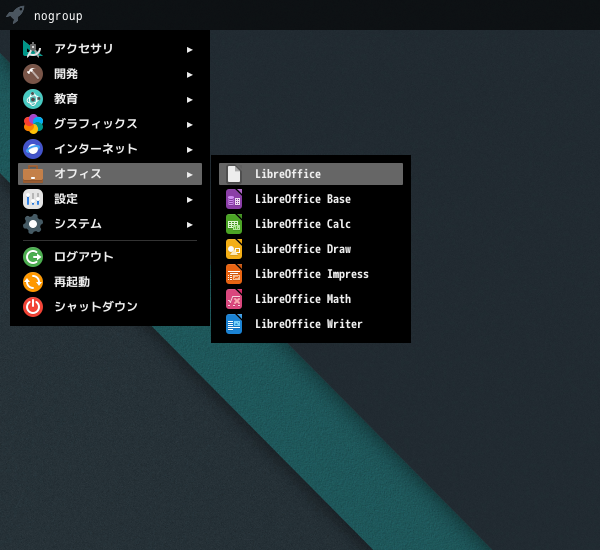Open the 設定 menu entry
The height and width of the screenshot is (550, 600).
[x=110, y=199]
